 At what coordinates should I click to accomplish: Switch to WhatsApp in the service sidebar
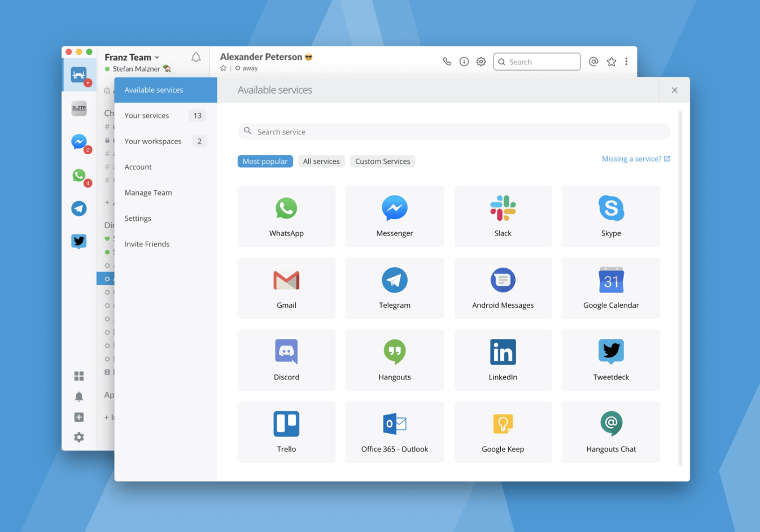(x=79, y=176)
